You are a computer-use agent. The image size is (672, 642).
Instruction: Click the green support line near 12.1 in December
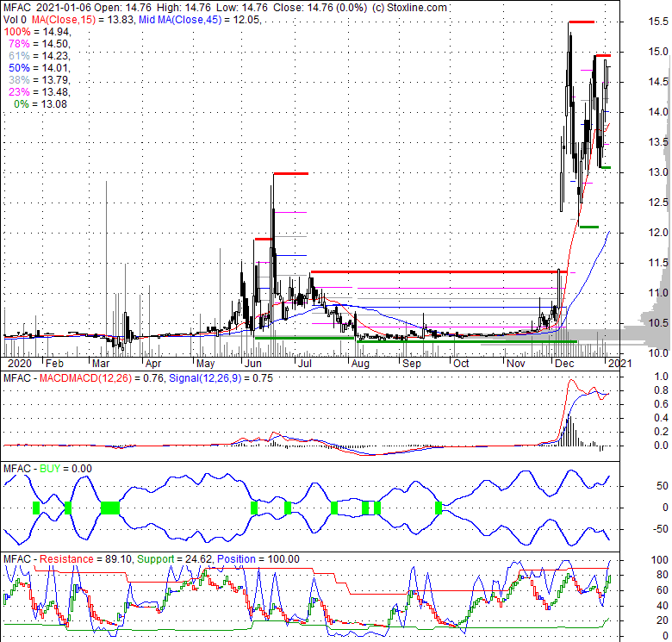point(588,227)
